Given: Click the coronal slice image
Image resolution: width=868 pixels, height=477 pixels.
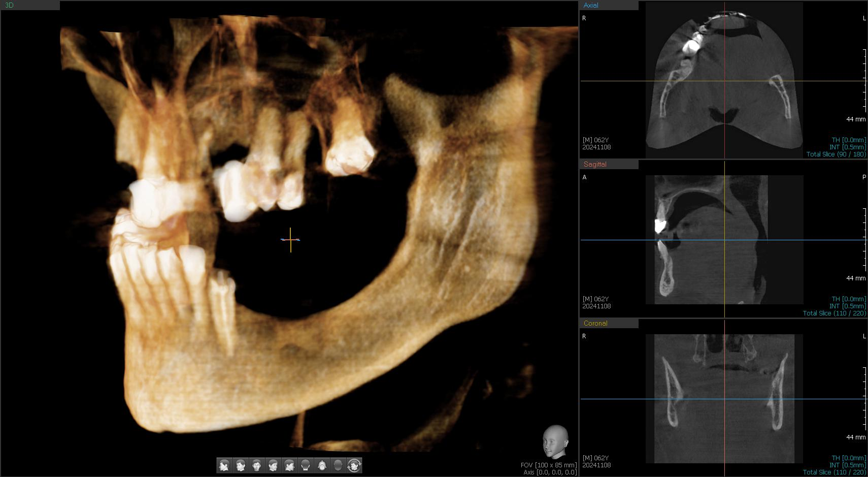Looking at the screenshot, I should (x=724, y=399).
